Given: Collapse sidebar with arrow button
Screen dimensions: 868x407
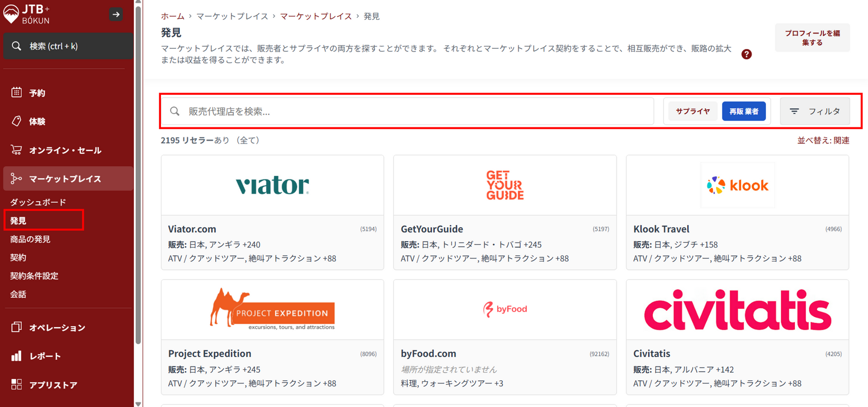Looking at the screenshot, I should click(x=116, y=14).
